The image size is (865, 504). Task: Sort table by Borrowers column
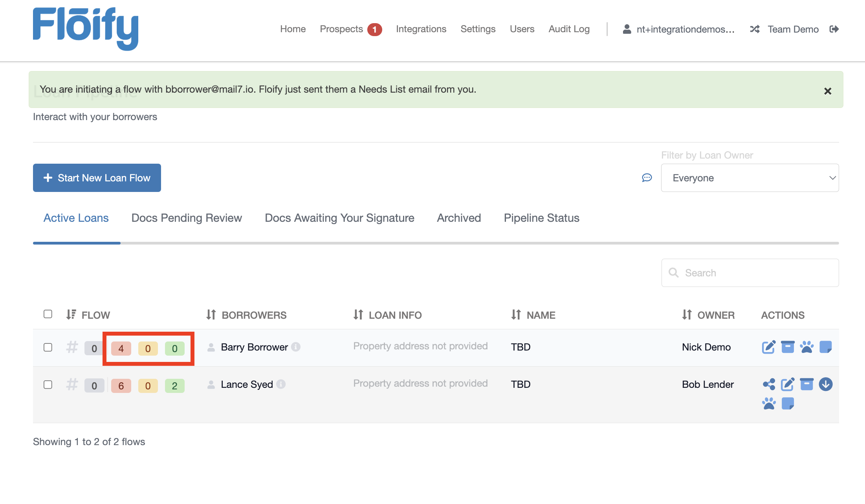246,315
